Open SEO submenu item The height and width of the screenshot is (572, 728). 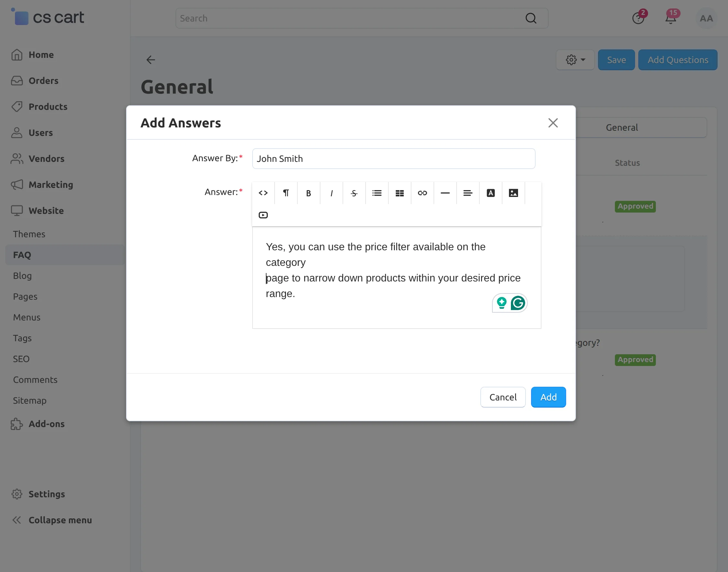(x=21, y=359)
